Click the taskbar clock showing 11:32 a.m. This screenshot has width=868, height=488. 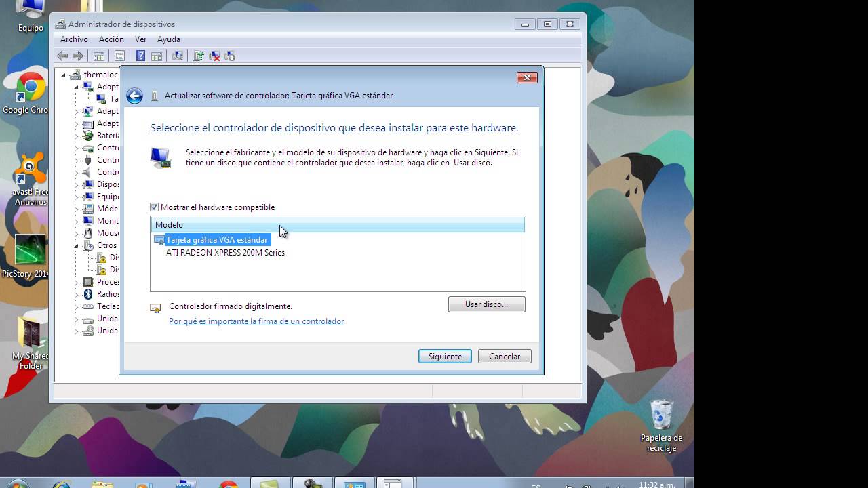coord(656,484)
